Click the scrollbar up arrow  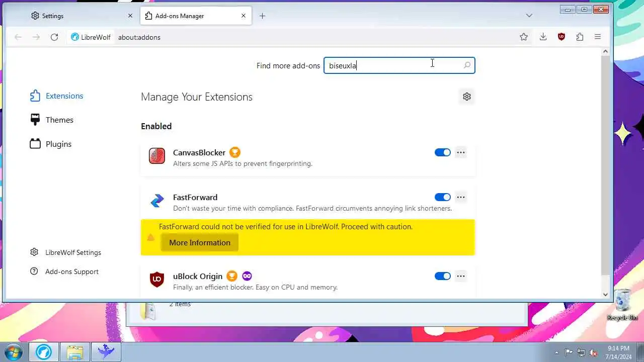click(x=605, y=51)
